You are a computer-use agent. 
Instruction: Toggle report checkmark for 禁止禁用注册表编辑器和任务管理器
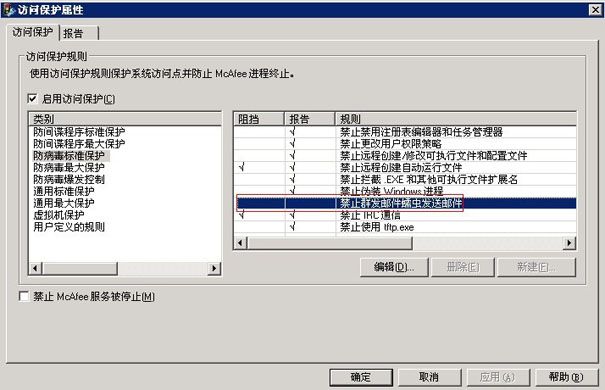pyautogui.click(x=292, y=132)
